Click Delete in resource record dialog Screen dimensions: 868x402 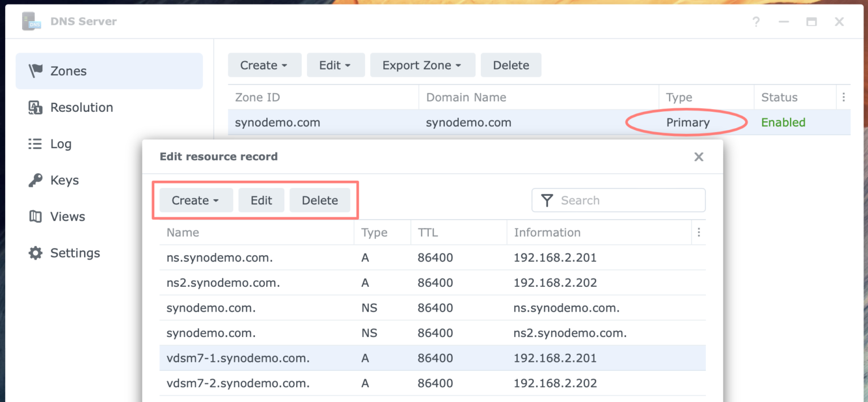320,200
